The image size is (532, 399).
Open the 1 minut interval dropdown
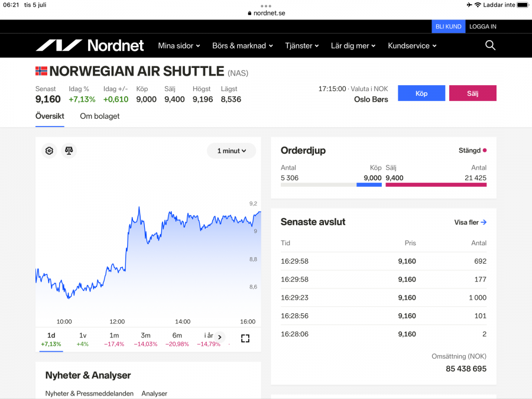231,151
